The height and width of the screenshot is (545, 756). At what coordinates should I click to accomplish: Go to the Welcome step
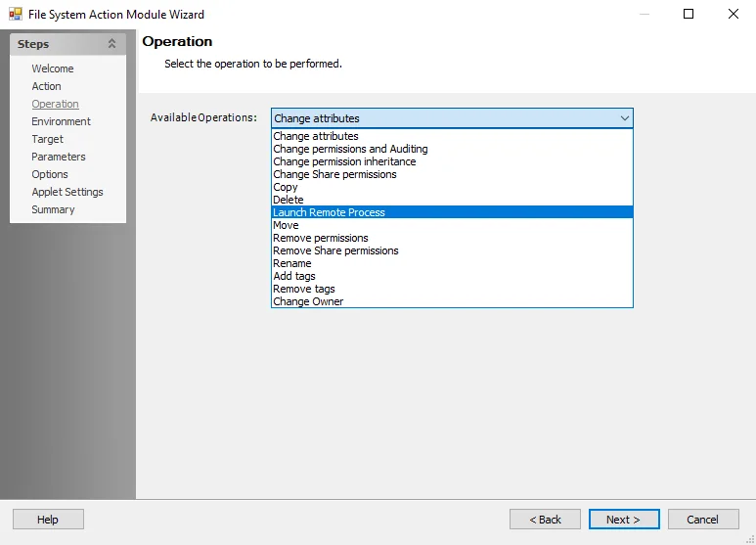tap(53, 68)
